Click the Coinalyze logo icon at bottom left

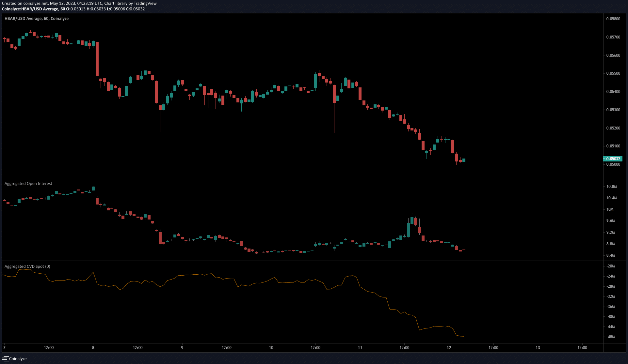[5, 358]
